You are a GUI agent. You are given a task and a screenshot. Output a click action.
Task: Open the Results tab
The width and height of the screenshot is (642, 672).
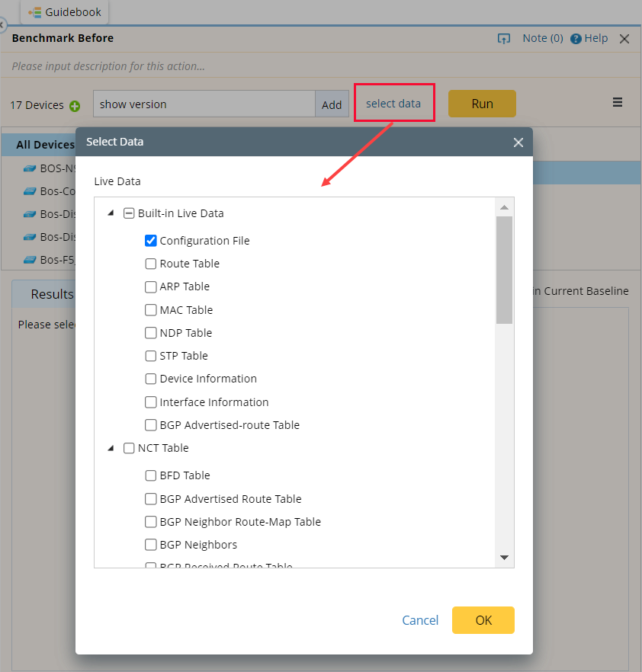(x=51, y=293)
